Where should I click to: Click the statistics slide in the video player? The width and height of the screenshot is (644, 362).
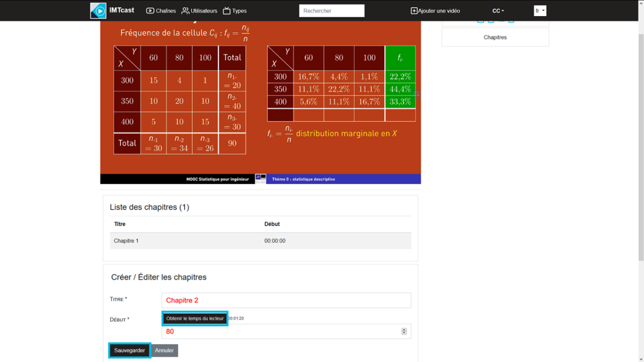point(260,102)
